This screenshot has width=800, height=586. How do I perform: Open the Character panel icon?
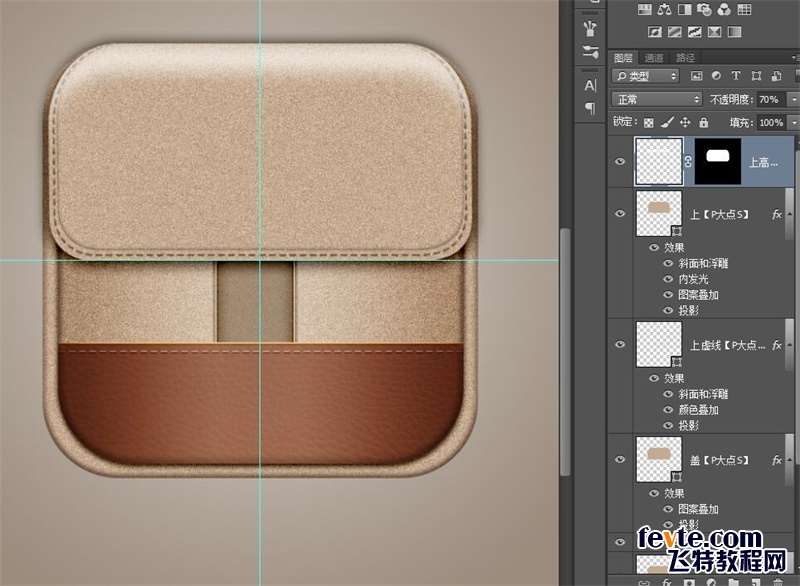(590, 85)
